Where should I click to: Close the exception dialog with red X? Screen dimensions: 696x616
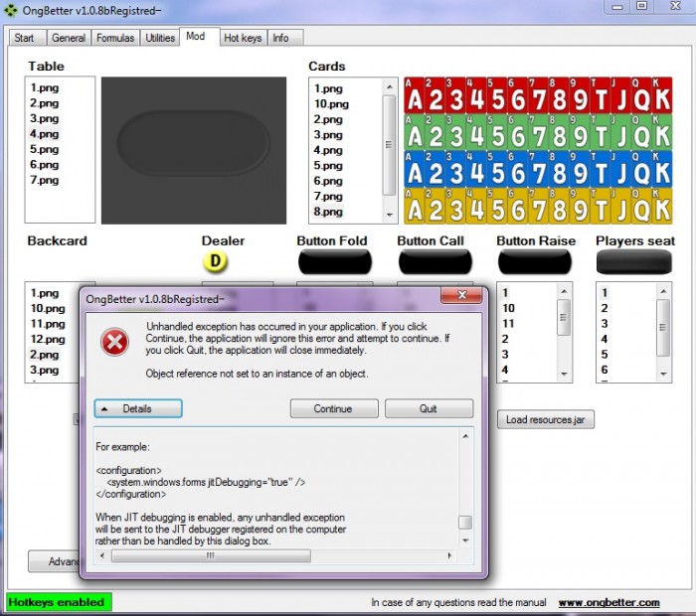(x=461, y=295)
